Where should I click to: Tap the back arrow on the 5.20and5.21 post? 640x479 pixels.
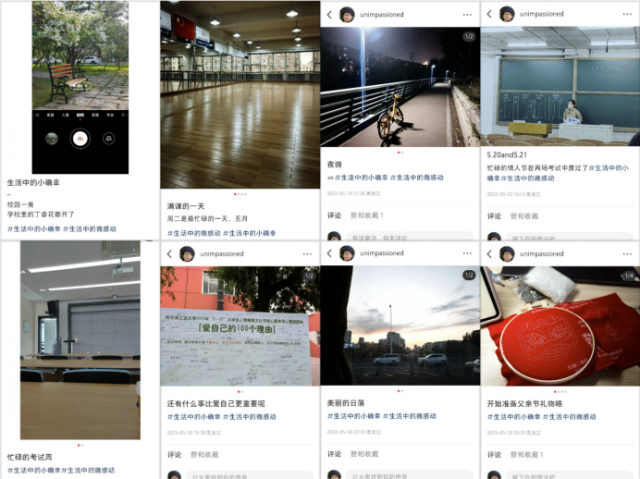pyautogui.click(x=489, y=14)
